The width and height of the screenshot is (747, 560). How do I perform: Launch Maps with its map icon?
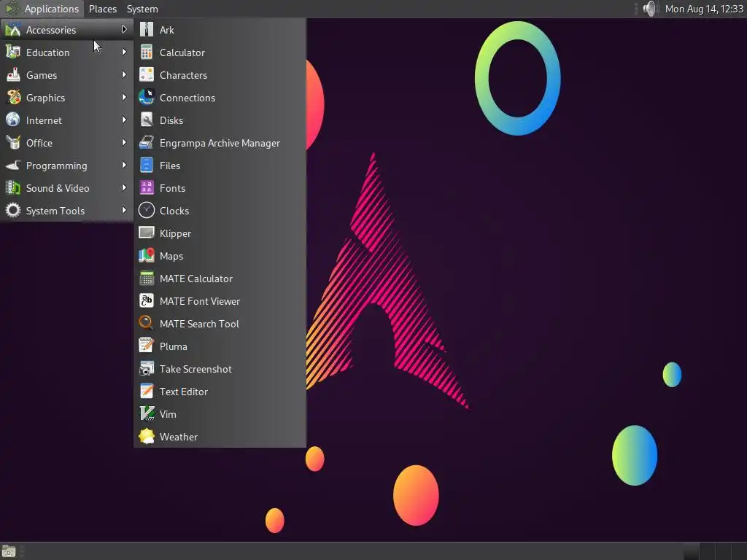pyautogui.click(x=146, y=256)
